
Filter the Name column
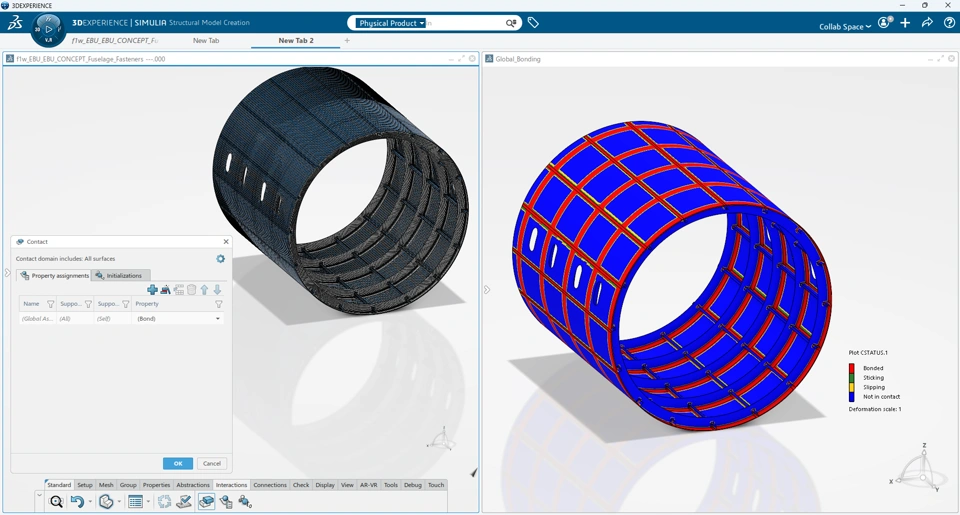point(51,304)
